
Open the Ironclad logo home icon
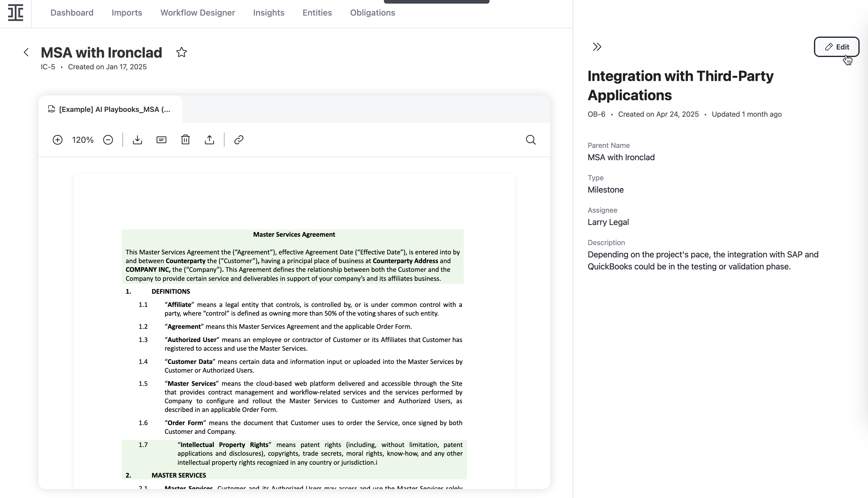pyautogui.click(x=15, y=13)
